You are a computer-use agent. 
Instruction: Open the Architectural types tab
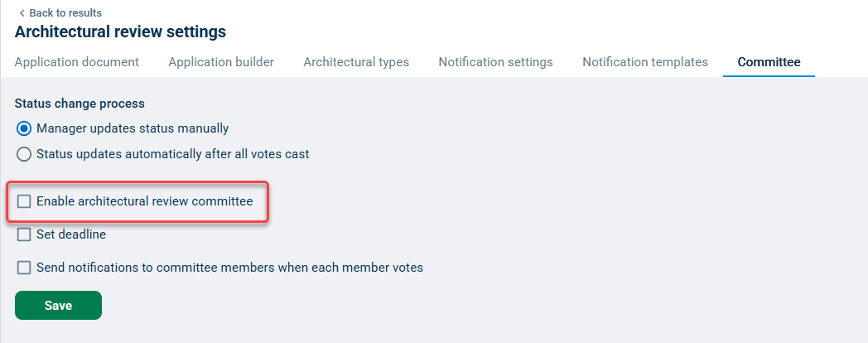356,62
